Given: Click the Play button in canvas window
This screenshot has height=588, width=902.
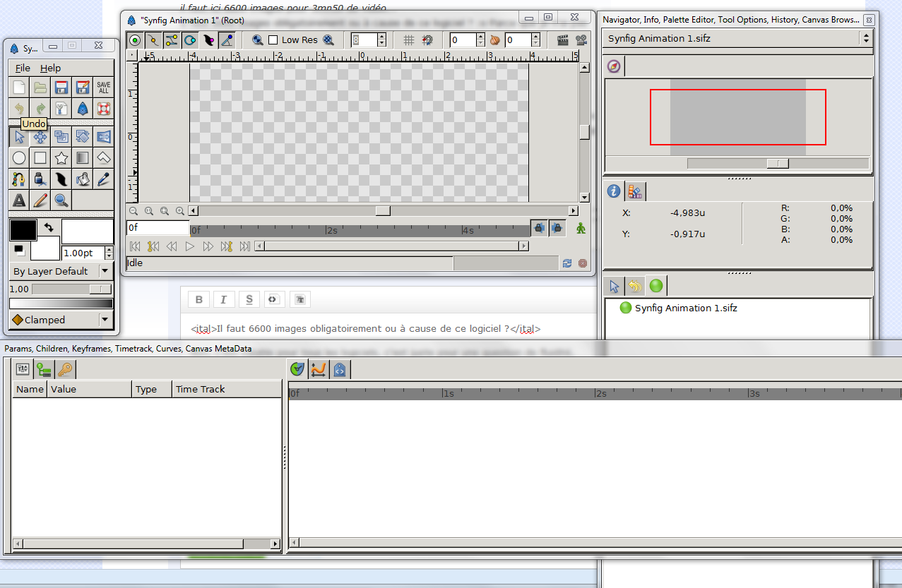Looking at the screenshot, I should [x=189, y=246].
